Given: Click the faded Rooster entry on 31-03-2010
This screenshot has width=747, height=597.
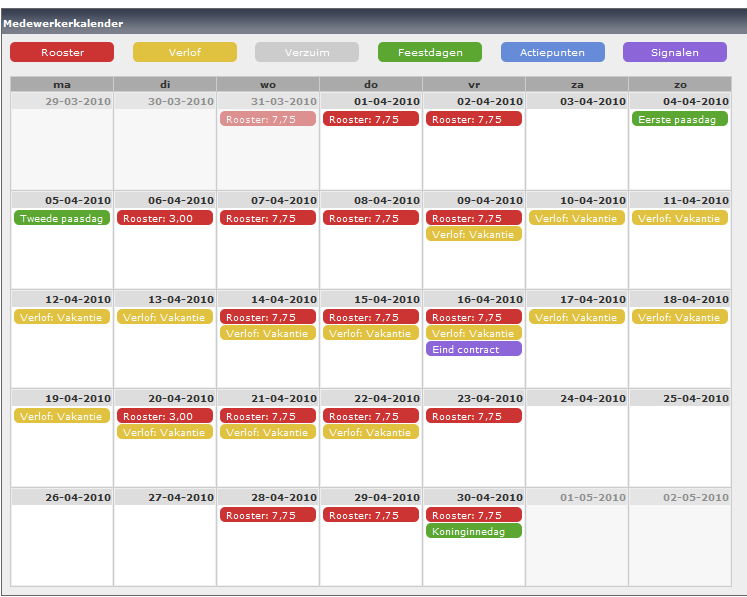Looking at the screenshot, I should click(x=268, y=119).
